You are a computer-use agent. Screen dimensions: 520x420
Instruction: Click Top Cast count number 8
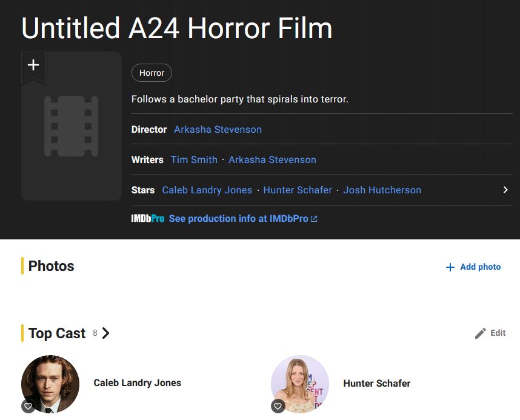click(95, 333)
